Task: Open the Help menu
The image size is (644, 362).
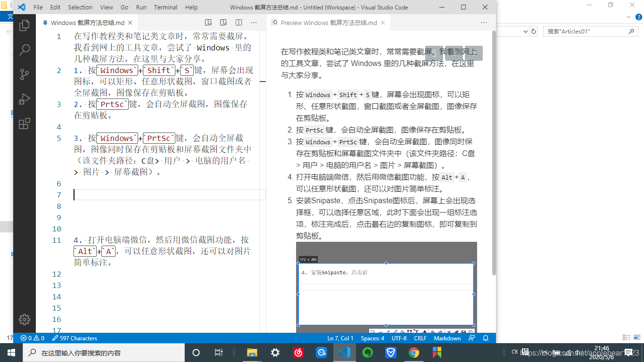Action: pyautogui.click(x=191, y=7)
